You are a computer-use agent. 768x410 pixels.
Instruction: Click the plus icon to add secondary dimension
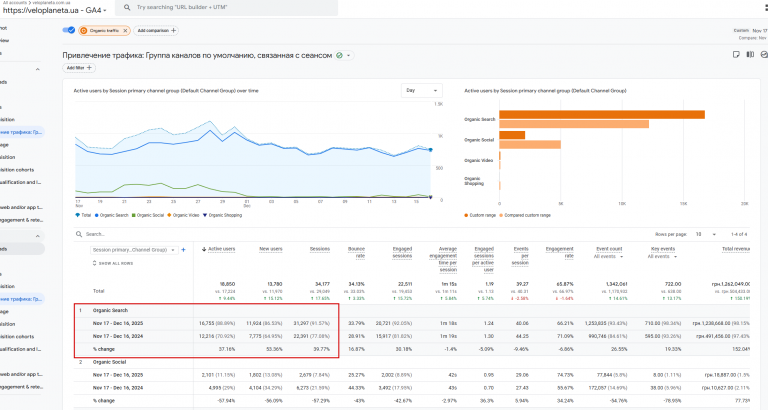[x=185, y=249]
